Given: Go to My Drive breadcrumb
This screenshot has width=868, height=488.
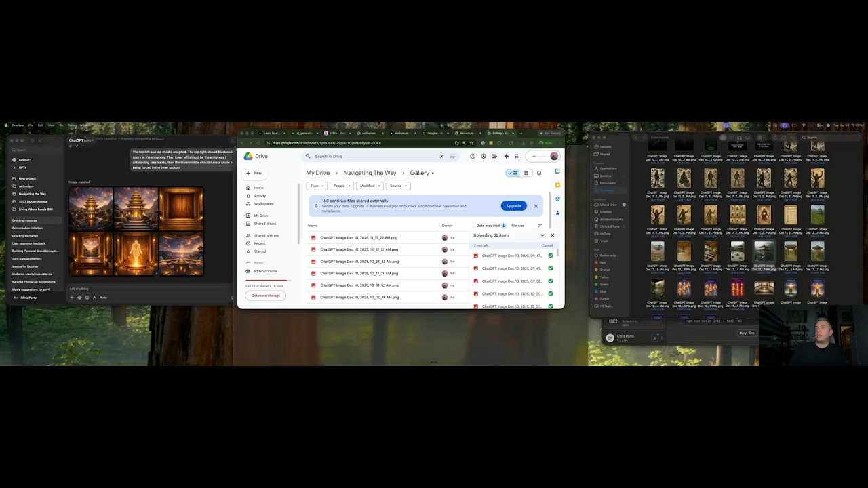Looking at the screenshot, I should [318, 173].
